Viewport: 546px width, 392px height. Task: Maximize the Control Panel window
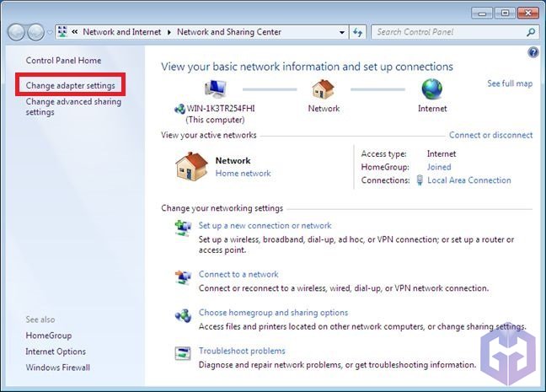tap(505, 13)
